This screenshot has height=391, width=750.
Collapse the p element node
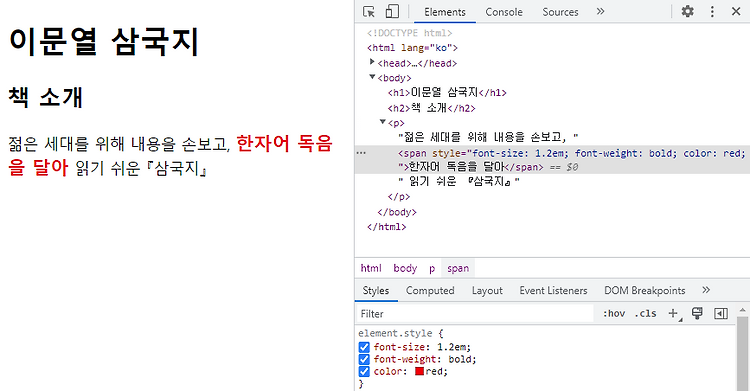pos(383,122)
